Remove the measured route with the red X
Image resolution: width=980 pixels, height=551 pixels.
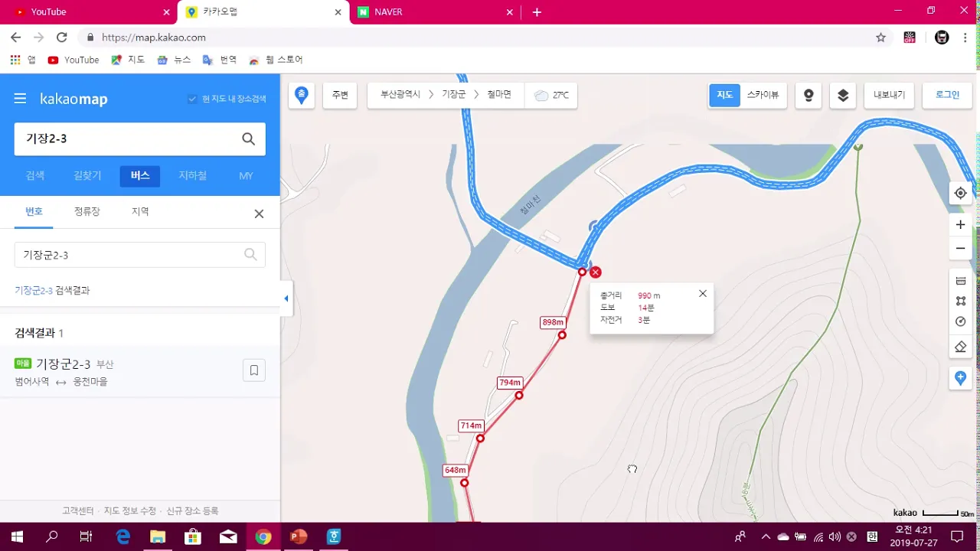pos(596,272)
